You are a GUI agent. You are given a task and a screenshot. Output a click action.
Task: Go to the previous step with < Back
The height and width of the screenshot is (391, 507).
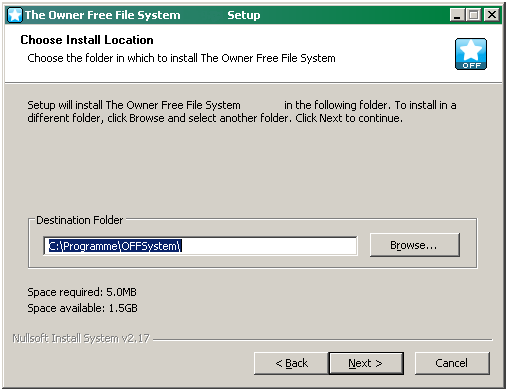pyautogui.click(x=291, y=363)
